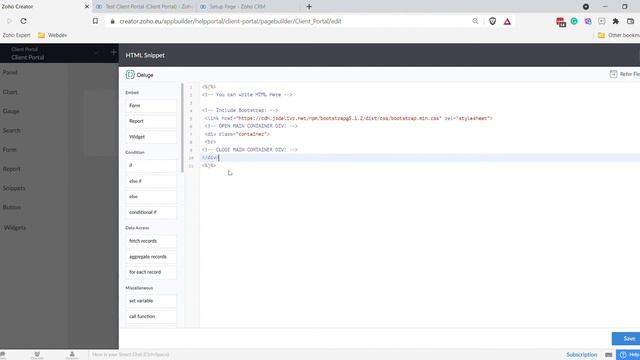Click the bootstrap link line in code editor
Viewport: 640px width, 360px height.
[349, 118]
